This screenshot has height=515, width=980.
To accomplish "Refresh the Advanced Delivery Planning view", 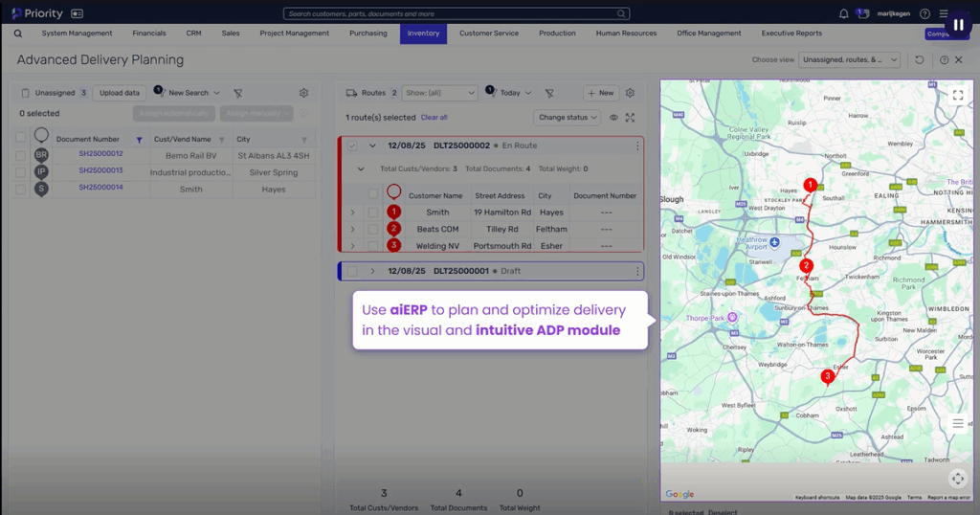I will [x=920, y=60].
